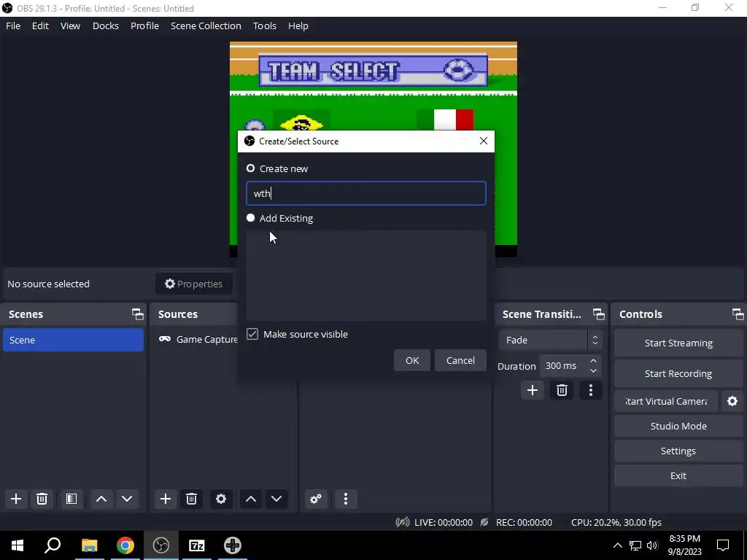Viewport: 747px width, 560px height.
Task: Open the Help menu
Action: point(298,26)
